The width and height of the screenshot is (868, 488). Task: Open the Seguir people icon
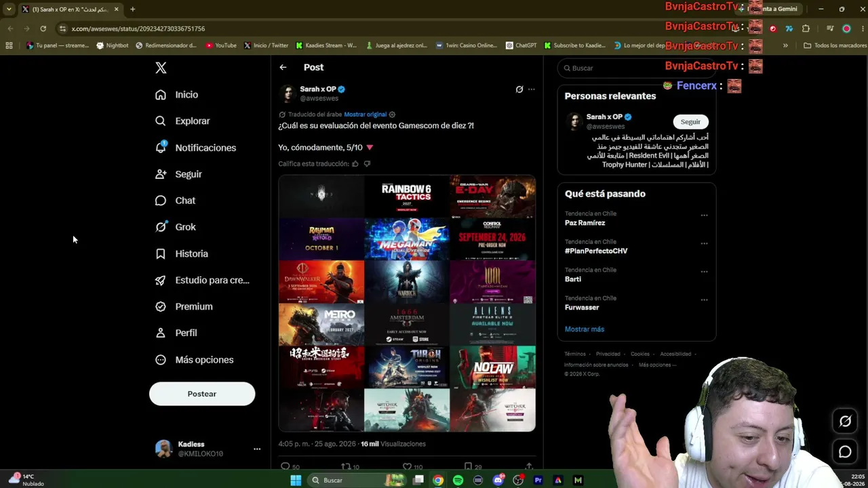(161, 174)
